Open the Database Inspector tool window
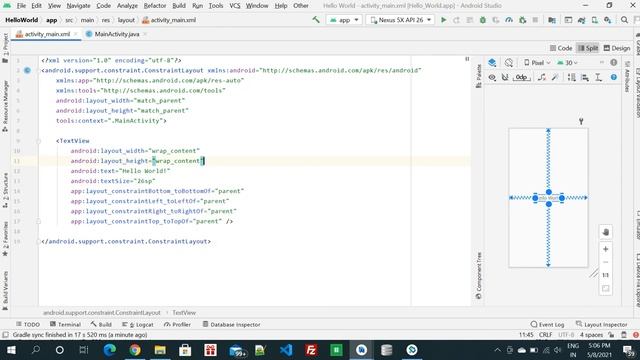This screenshot has width=640, height=360. (231, 324)
